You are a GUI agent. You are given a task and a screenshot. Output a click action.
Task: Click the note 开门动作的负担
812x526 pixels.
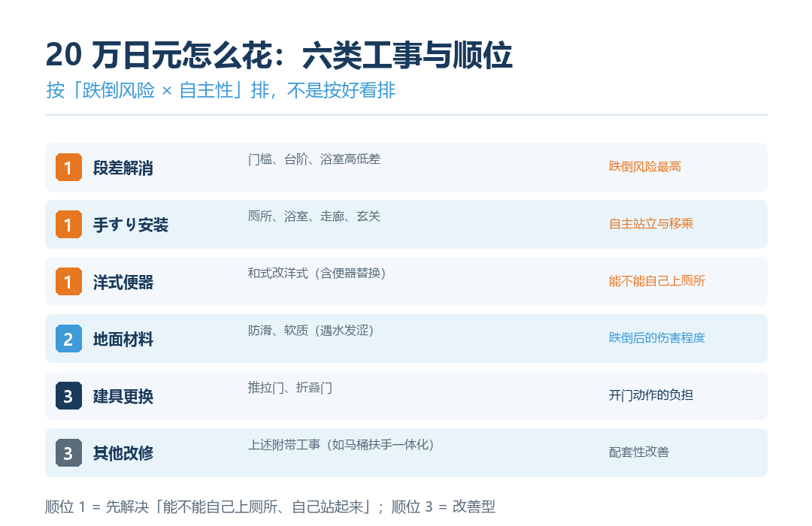tap(651, 395)
